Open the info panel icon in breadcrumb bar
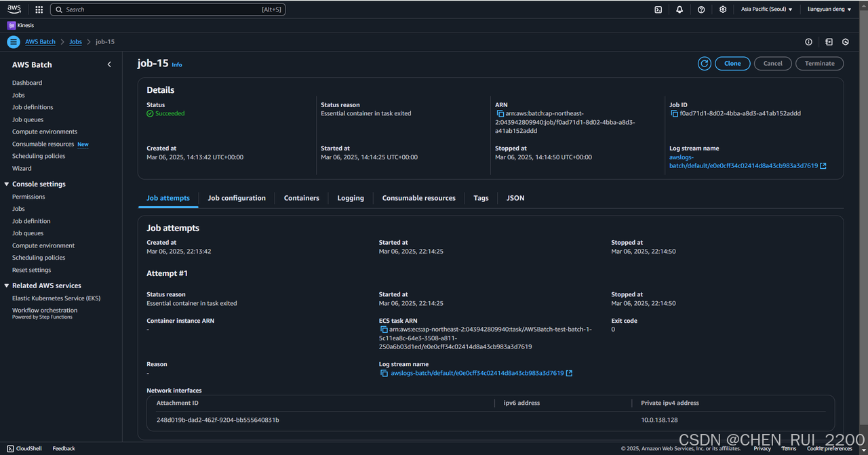 pyautogui.click(x=808, y=42)
